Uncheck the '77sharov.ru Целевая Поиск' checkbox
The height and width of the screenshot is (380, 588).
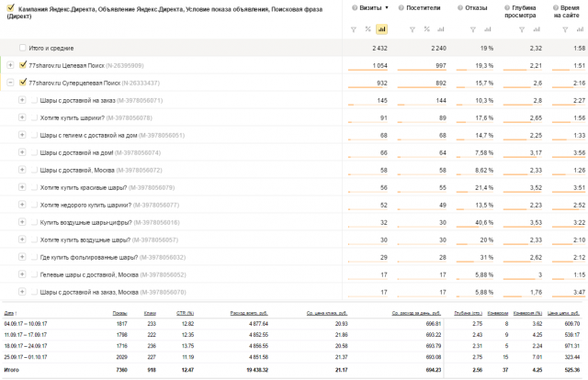coord(23,65)
